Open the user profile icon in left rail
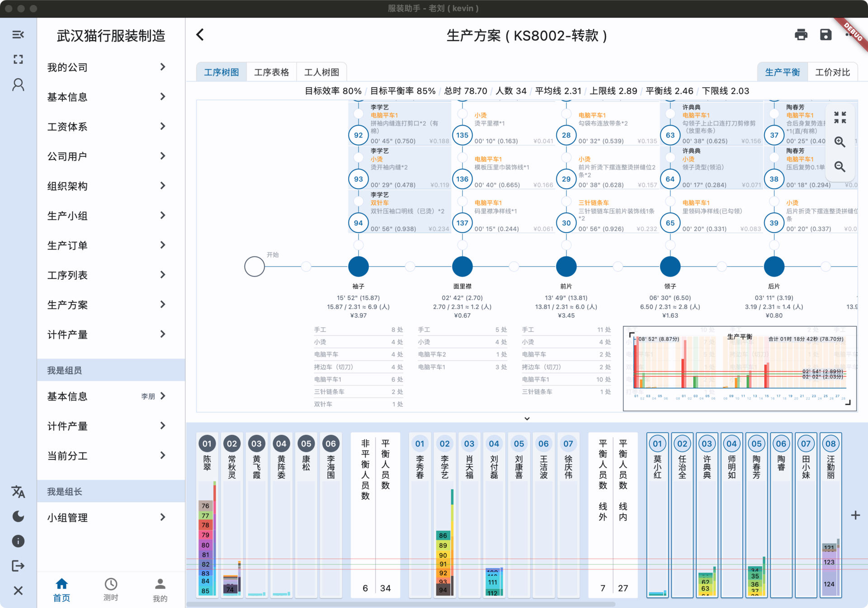This screenshot has height=608, width=868. (x=18, y=85)
